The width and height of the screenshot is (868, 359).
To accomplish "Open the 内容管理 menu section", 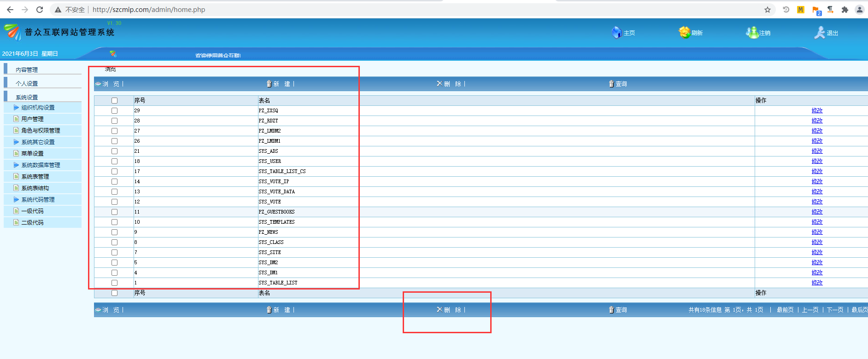I will point(27,70).
